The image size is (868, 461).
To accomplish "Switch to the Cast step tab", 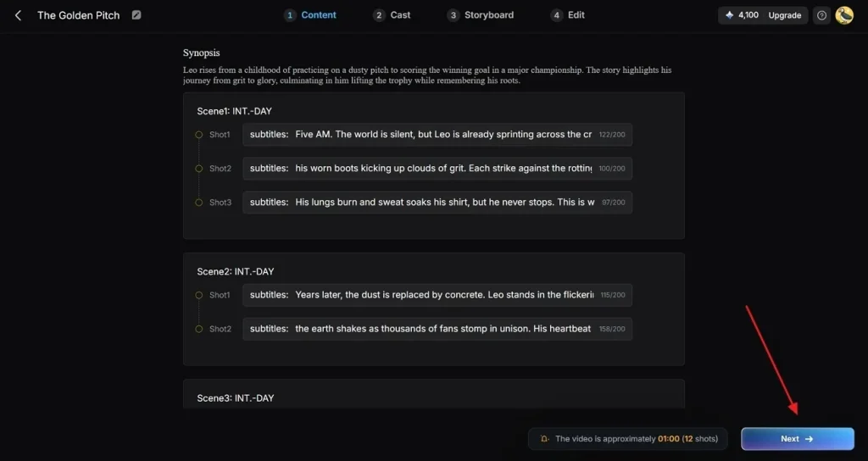I will click(392, 15).
